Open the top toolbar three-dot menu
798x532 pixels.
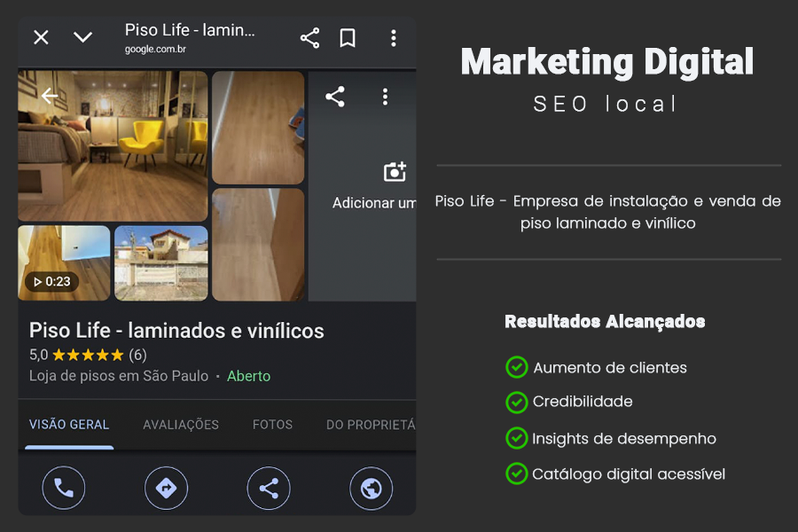coord(394,38)
